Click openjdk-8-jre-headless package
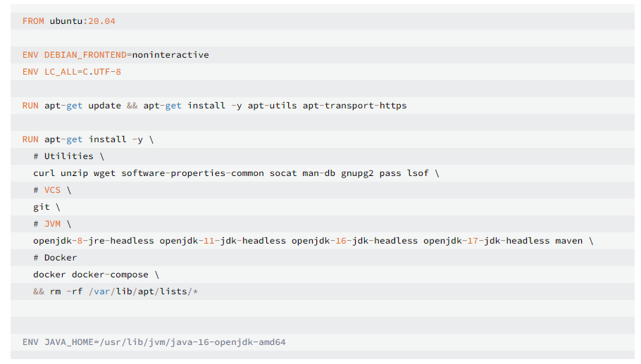The height and width of the screenshot is (364, 641). pos(94,241)
